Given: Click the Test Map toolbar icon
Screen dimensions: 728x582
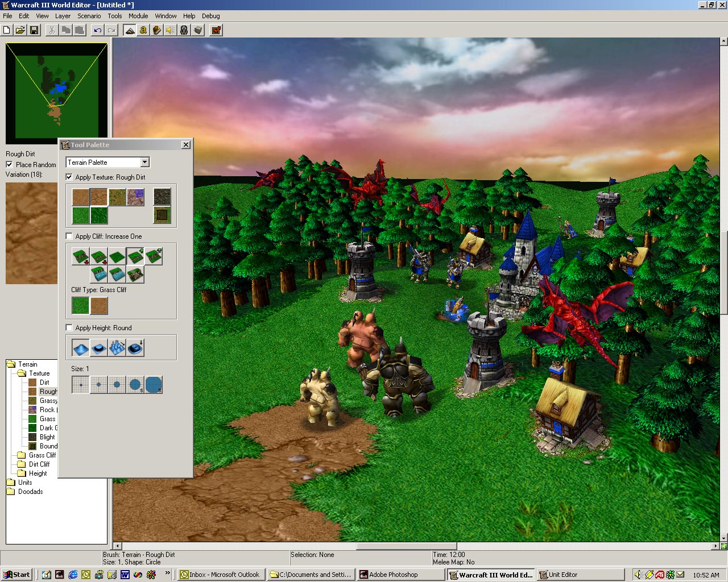Looking at the screenshot, I should (x=216, y=30).
